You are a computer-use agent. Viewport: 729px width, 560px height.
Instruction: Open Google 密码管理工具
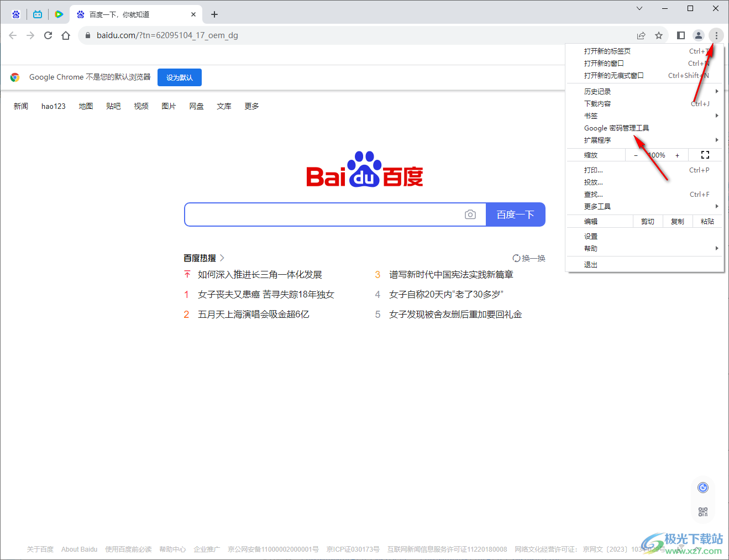[645, 128]
